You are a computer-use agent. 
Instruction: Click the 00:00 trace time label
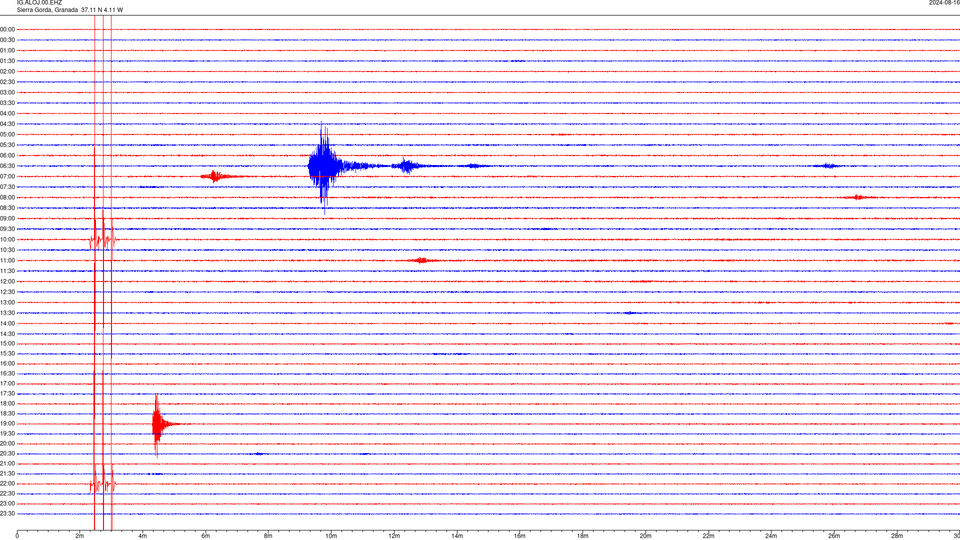[7, 29]
